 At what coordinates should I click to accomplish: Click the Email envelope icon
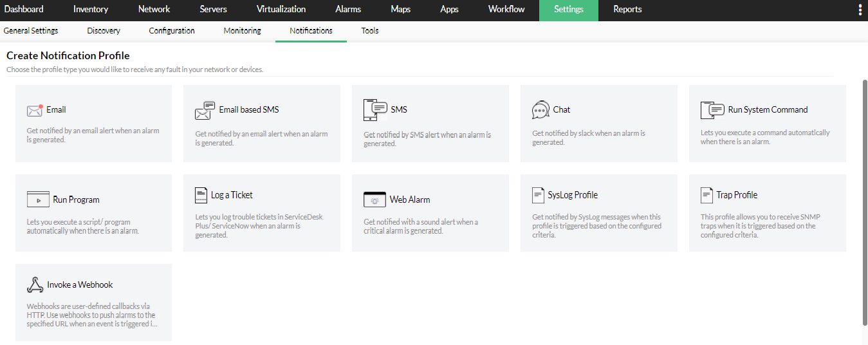(35, 110)
